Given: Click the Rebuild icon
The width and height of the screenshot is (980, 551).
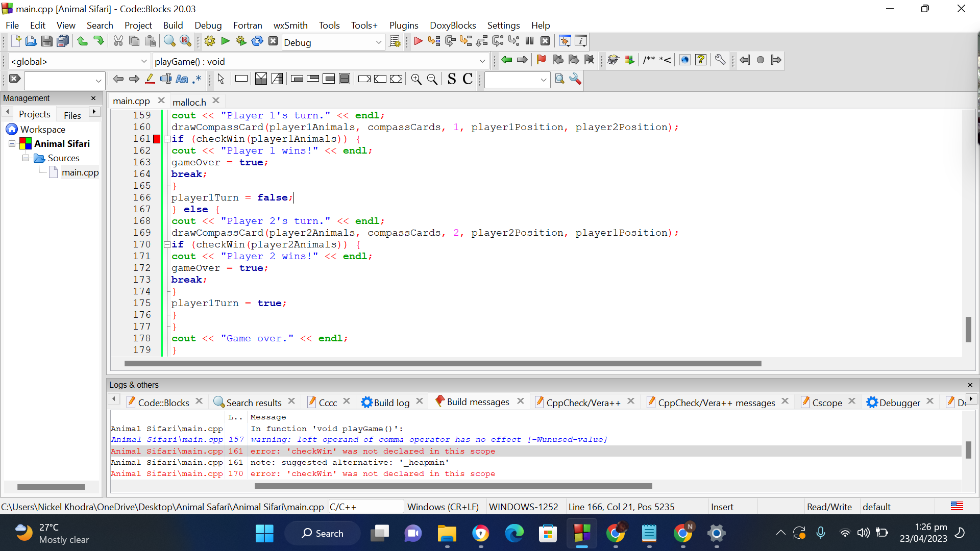Looking at the screenshot, I should click(x=257, y=41).
